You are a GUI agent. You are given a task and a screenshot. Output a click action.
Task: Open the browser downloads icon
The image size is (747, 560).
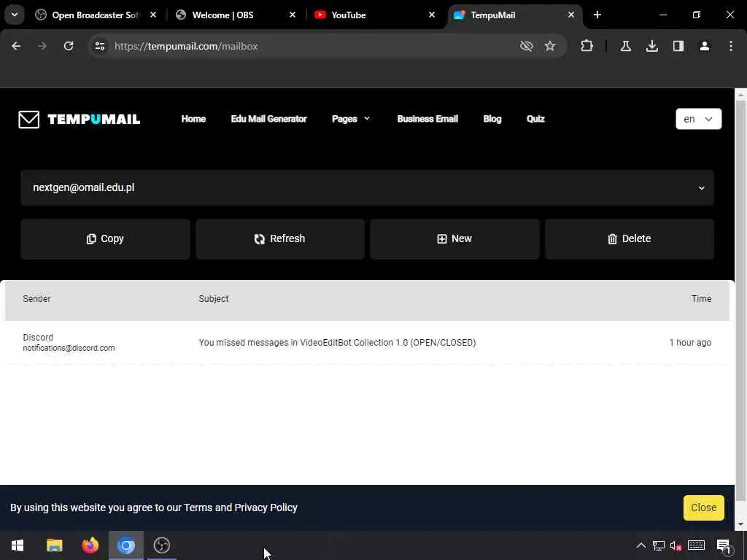point(652,46)
